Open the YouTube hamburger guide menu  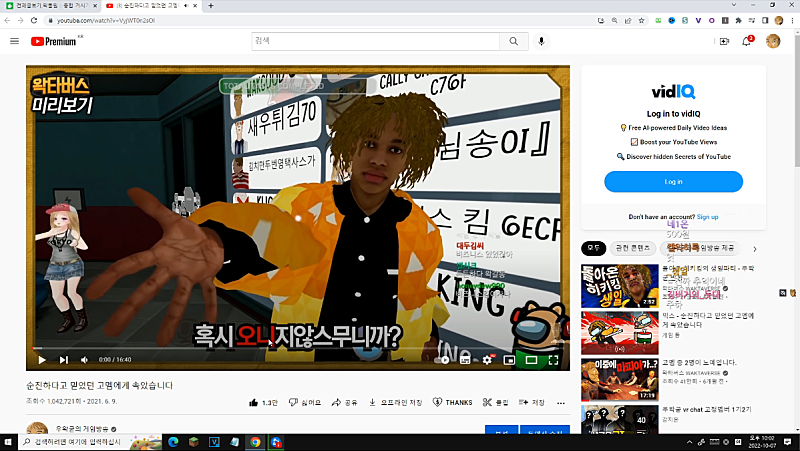click(x=14, y=41)
